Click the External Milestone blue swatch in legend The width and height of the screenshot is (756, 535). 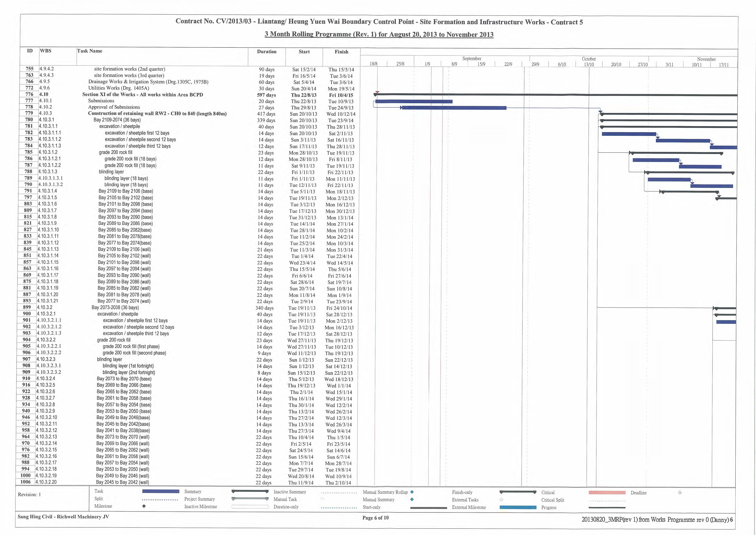click(518, 507)
